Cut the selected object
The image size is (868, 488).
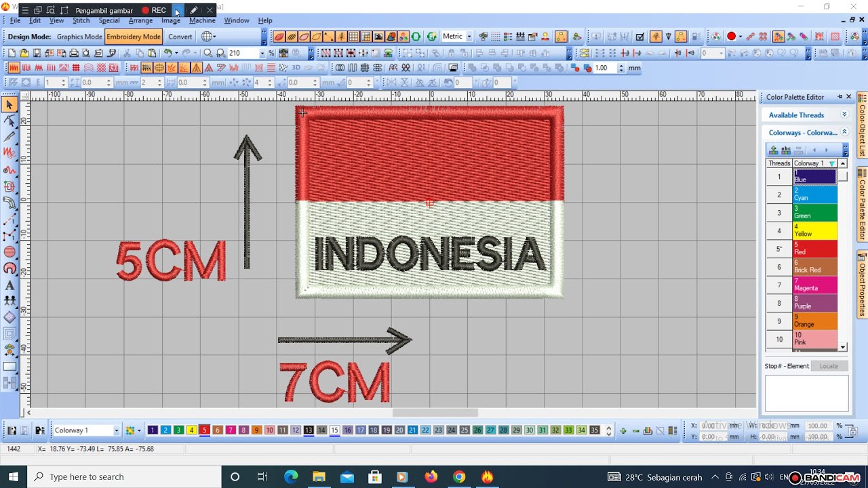click(x=127, y=53)
